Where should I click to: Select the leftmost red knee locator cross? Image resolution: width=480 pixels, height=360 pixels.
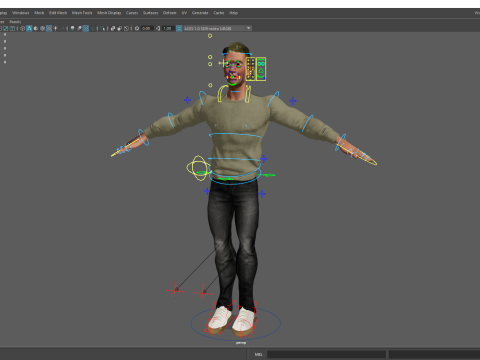[x=175, y=291]
